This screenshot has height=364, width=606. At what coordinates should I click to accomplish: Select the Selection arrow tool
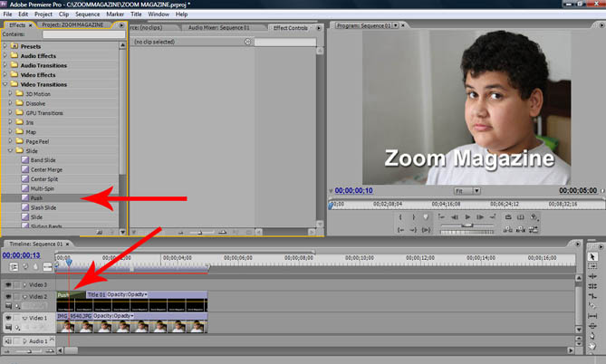click(593, 256)
